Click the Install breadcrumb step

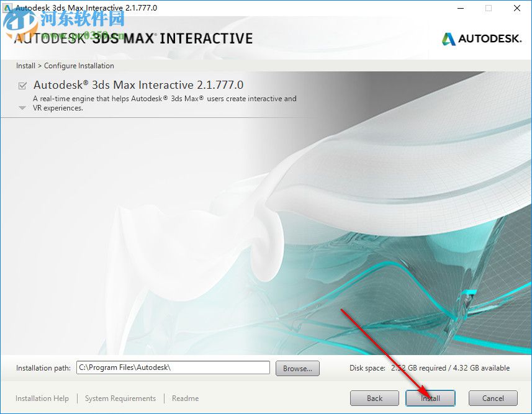[25, 65]
